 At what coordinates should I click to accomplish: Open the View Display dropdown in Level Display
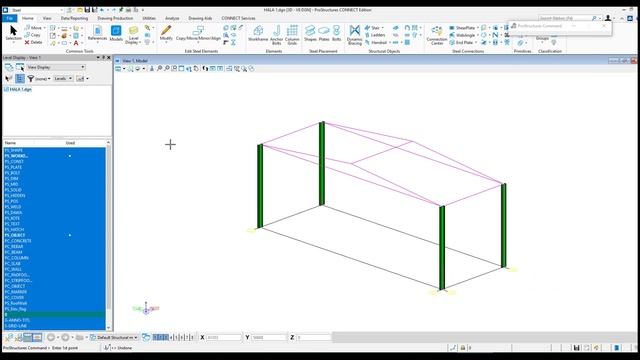click(56, 67)
